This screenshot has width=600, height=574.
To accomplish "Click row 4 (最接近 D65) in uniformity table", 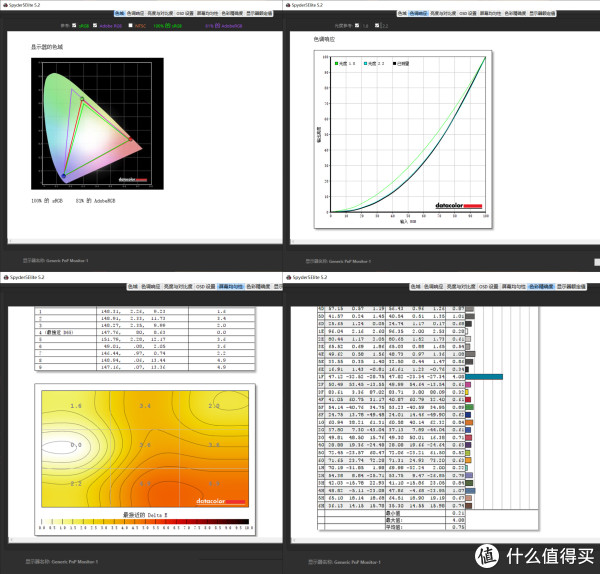I will coord(145,332).
